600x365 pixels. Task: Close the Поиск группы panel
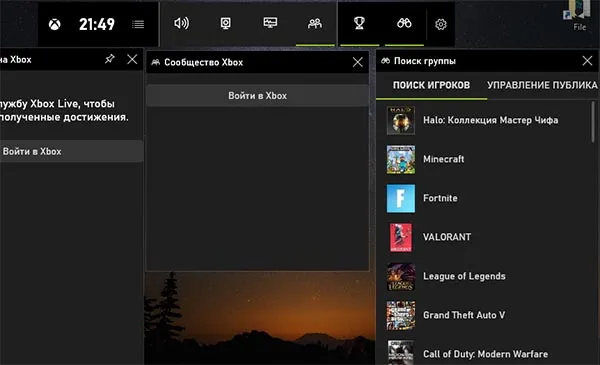(587, 60)
